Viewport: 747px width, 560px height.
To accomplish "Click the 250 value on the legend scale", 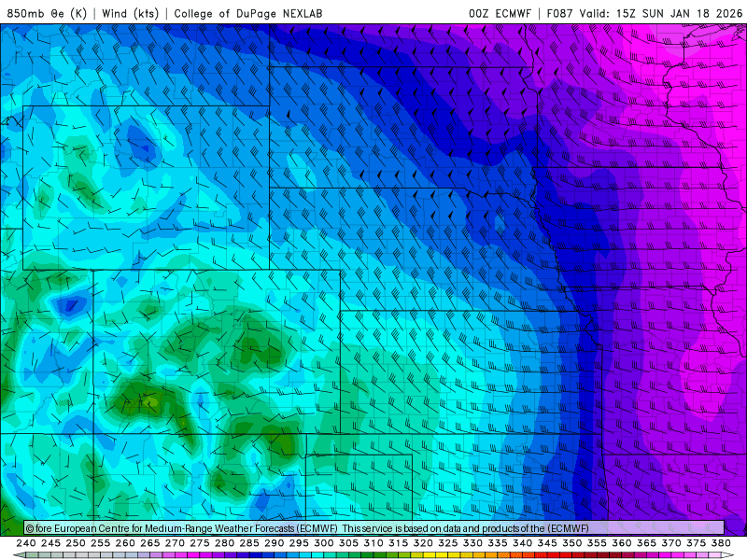I will (76, 543).
